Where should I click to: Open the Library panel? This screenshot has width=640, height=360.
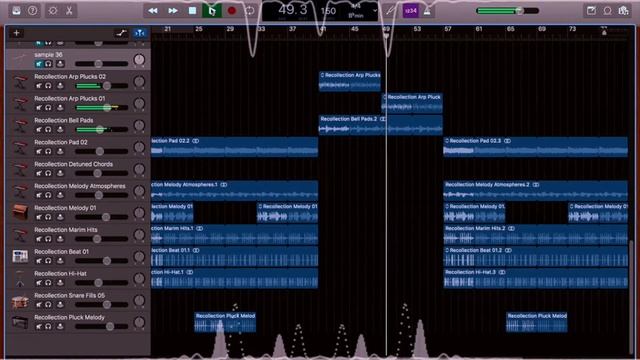coord(16,11)
